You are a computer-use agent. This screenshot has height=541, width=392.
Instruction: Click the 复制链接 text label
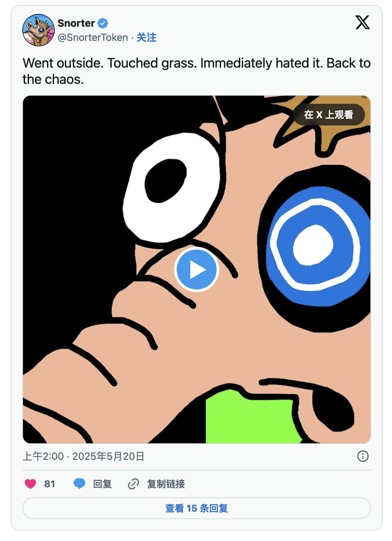click(166, 484)
